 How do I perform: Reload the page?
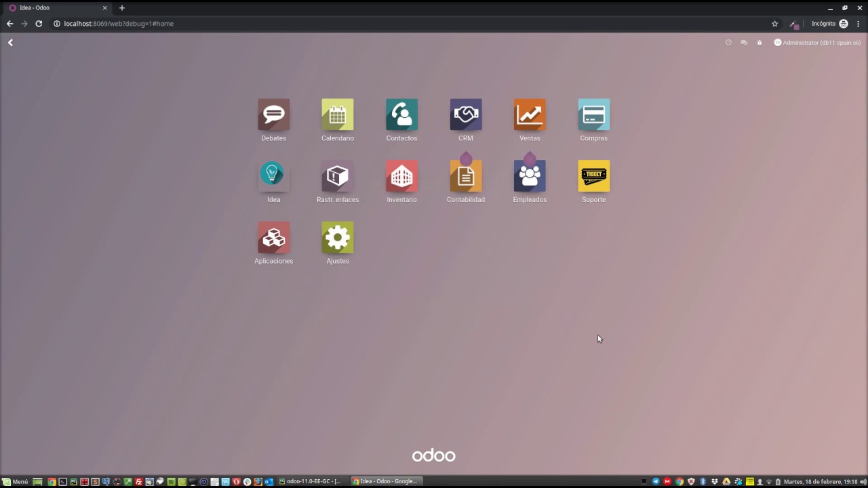tap(39, 24)
